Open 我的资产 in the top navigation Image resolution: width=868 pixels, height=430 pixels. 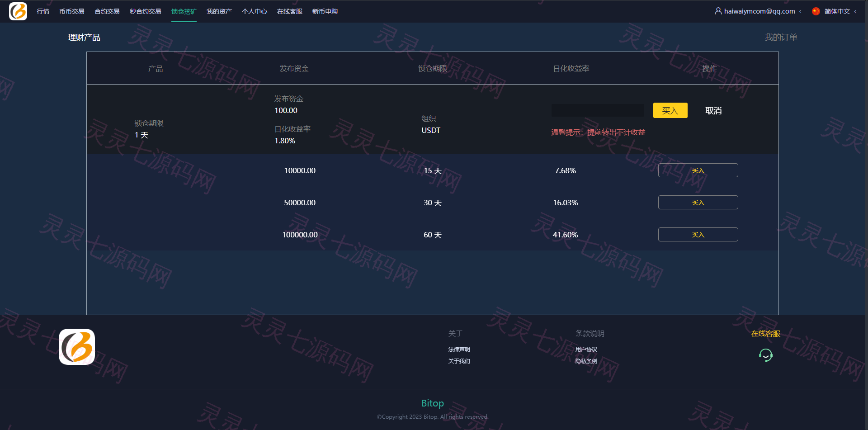pos(219,11)
